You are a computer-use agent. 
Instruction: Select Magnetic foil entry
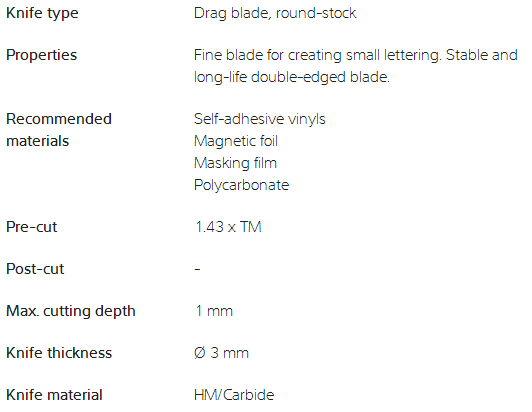pyautogui.click(x=236, y=141)
